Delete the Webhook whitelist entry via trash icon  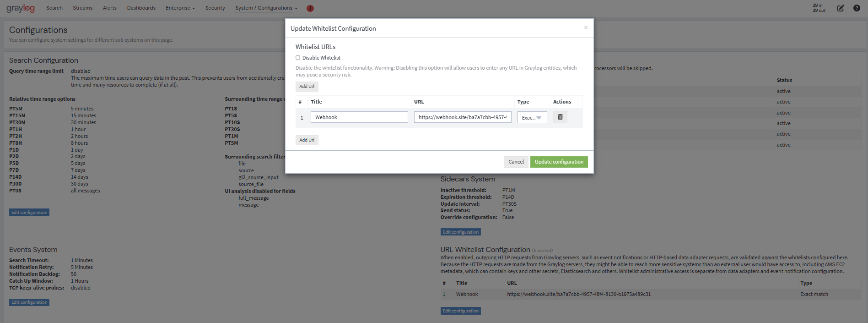[560, 117]
